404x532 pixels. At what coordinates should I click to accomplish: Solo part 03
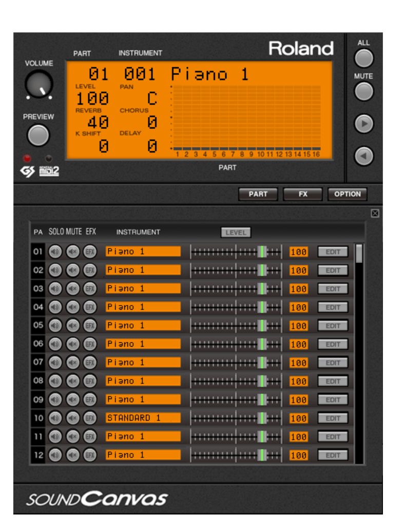[55, 289]
